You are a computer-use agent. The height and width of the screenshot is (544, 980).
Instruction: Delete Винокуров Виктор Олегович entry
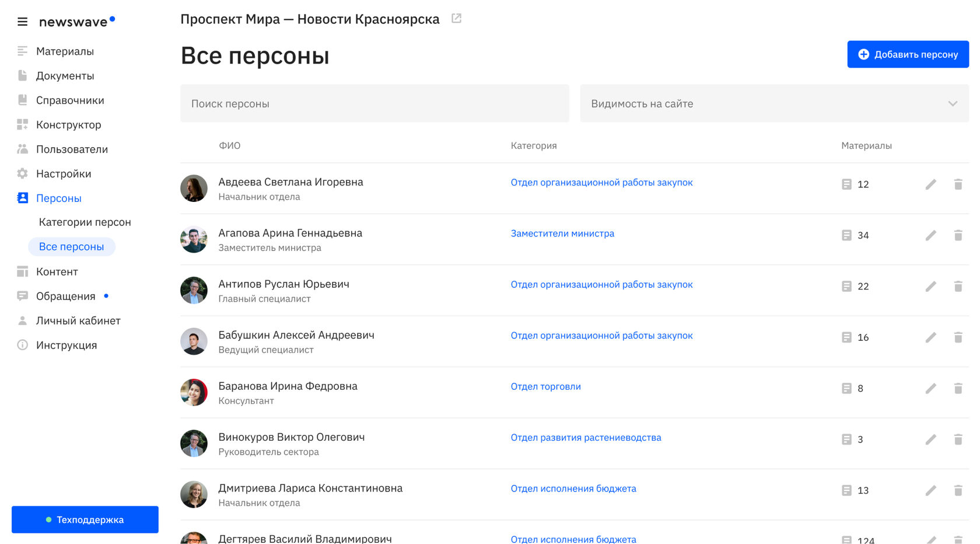pyautogui.click(x=958, y=440)
